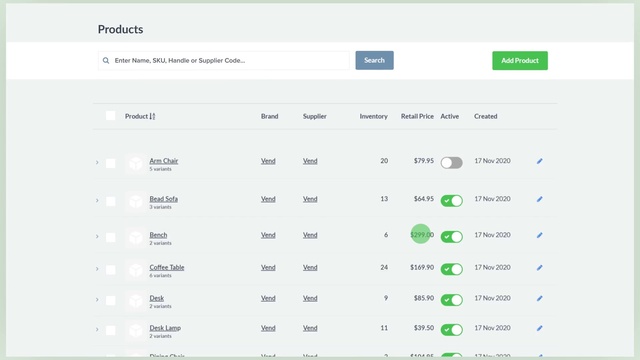Open the Desk Lamp product link

[x=165, y=328]
